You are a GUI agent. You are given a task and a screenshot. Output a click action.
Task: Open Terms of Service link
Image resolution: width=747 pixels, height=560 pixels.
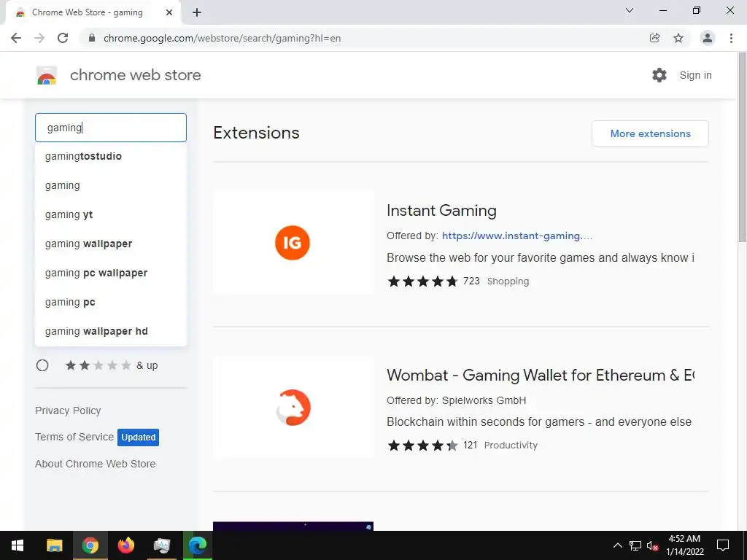pos(74,437)
